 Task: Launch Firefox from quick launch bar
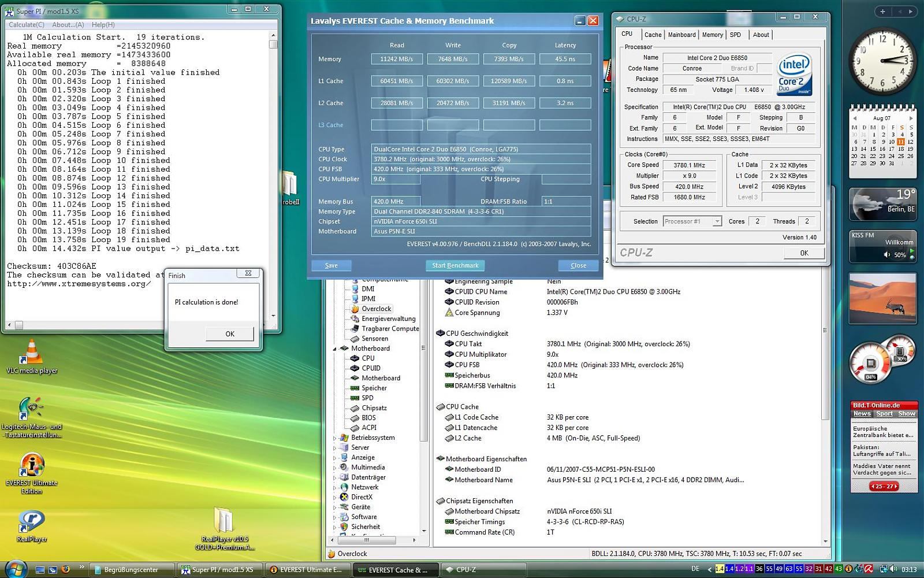tap(66, 569)
